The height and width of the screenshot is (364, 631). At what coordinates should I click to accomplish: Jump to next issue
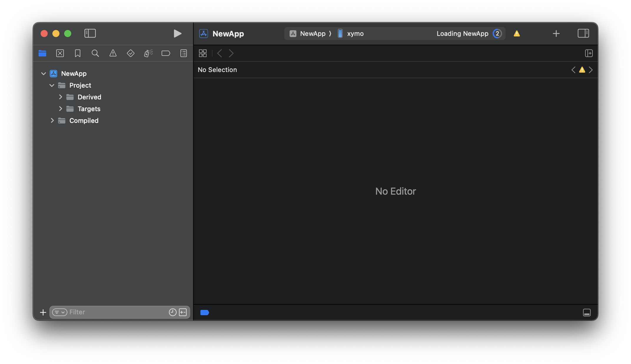(x=591, y=70)
